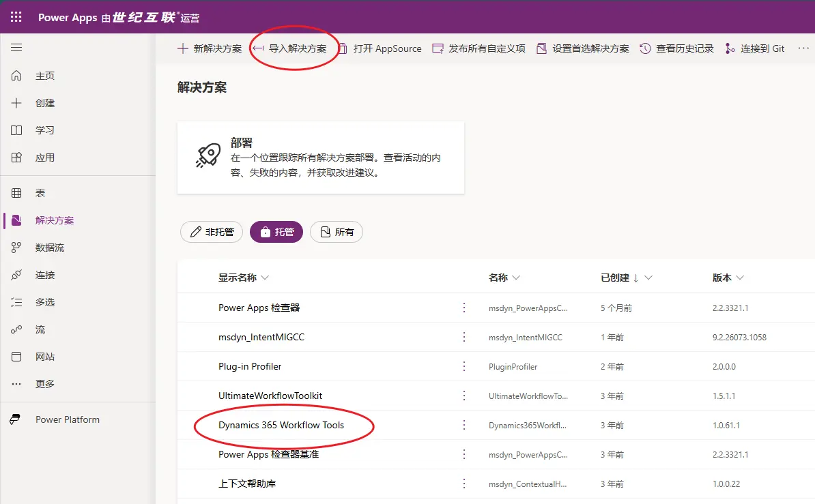This screenshot has height=504, width=815.
Task: Click the 2 年前 created cell
Action: pos(612,367)
